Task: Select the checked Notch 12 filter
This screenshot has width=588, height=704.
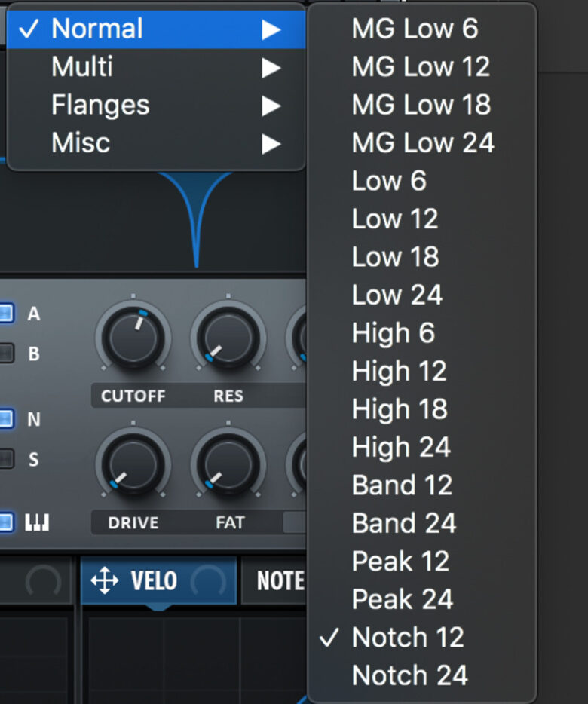Action: tap(422, 638)
